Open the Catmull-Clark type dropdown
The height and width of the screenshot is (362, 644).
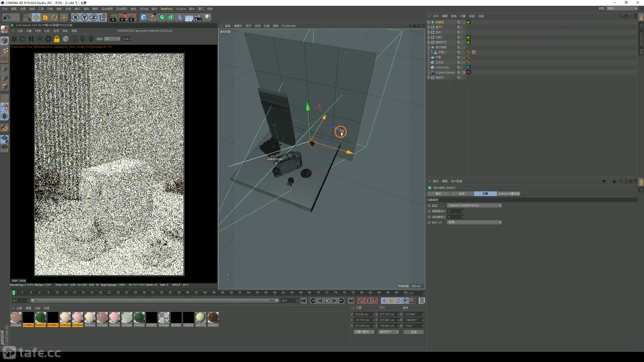coord(474,205)
